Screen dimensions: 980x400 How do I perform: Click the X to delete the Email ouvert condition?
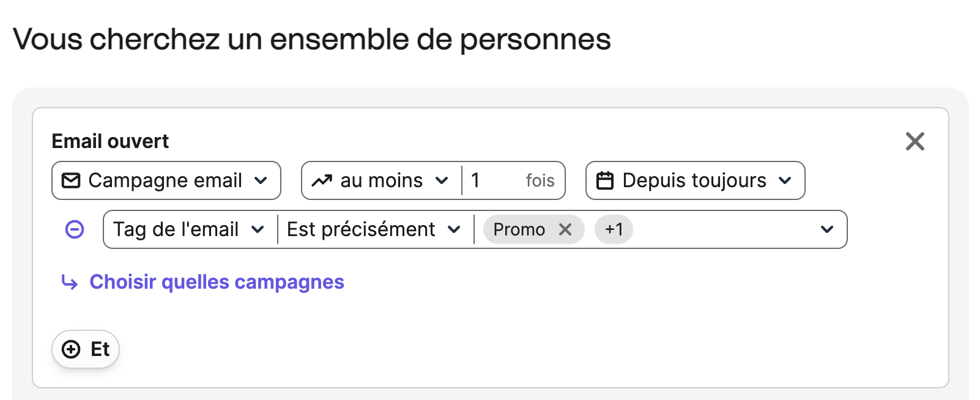(915, 141)
